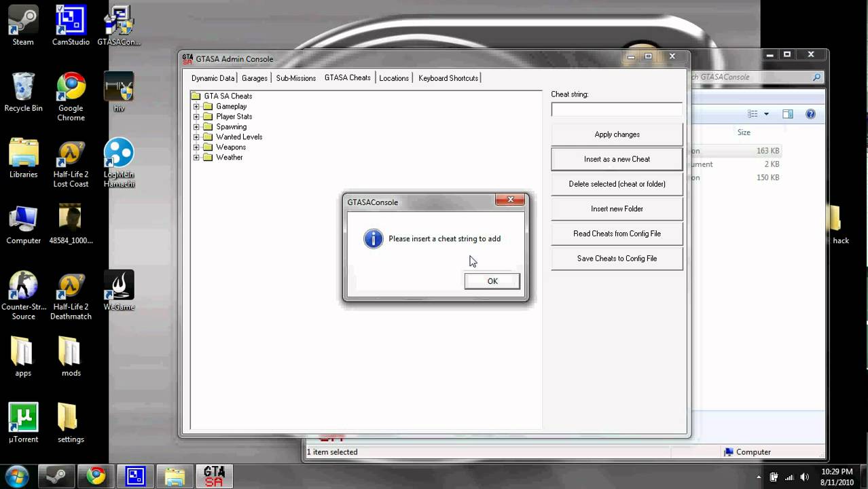Toggle the Explorer preview pane icon
Screen dimensions: 868x489
click(x=788, y=114)
